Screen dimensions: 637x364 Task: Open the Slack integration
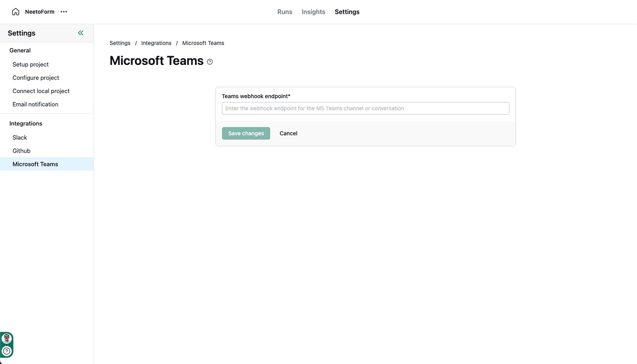(20, 138)
